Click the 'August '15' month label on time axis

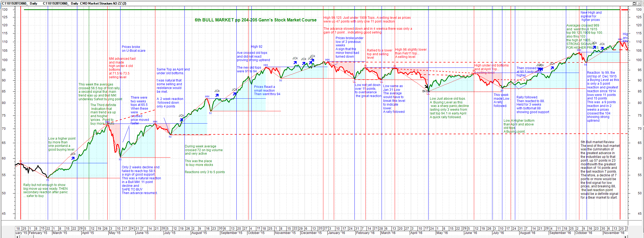(x=199, y=233)
